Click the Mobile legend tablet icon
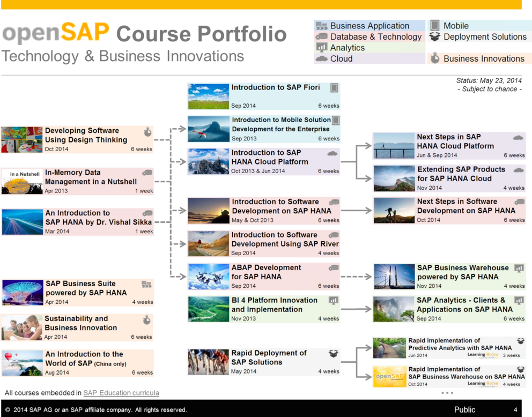 click(x=434, y=25)
